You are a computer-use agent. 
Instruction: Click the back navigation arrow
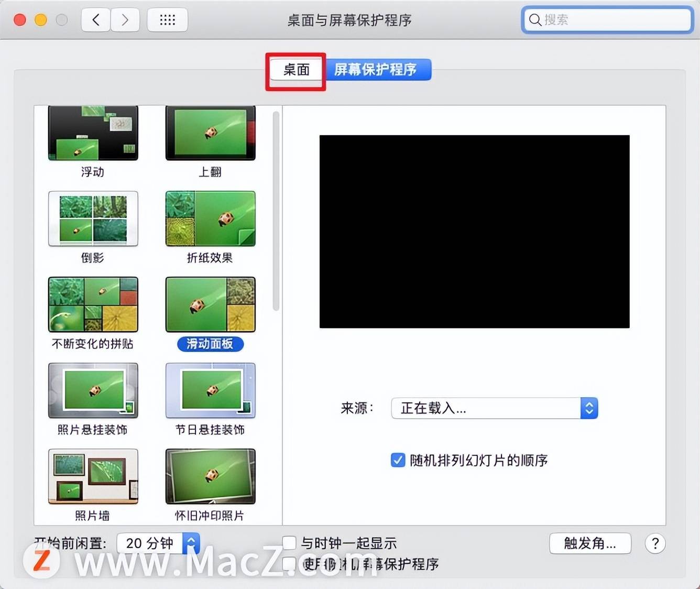[95, 19]
